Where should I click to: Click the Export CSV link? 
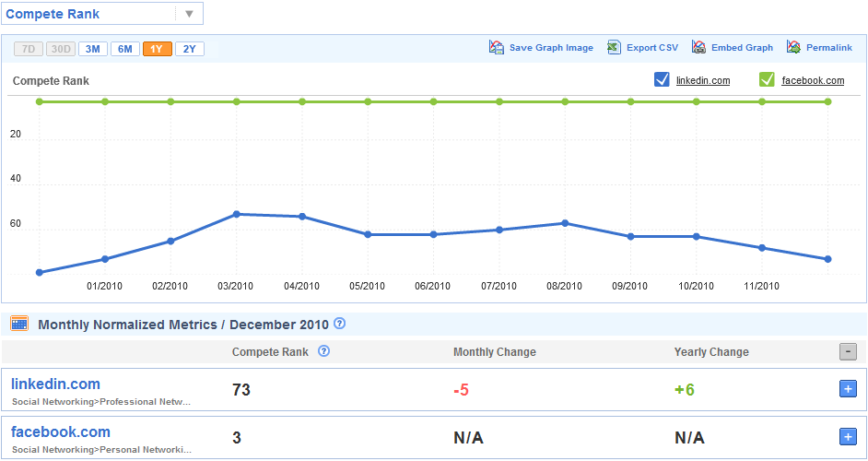click(652, 48)
